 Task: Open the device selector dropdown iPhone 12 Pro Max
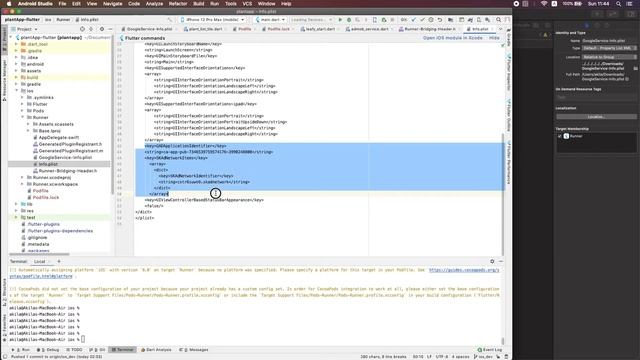pos(212,20)
